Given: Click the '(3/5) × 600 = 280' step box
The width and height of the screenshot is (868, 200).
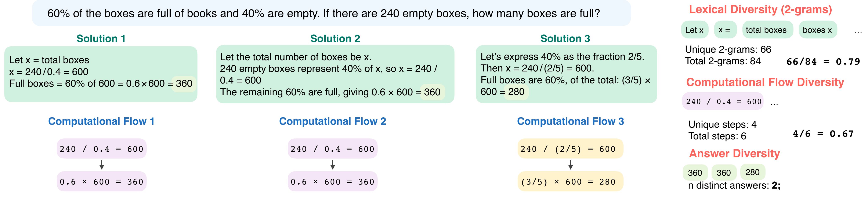Looking at the screenshot, I should (x=571, y=181).
